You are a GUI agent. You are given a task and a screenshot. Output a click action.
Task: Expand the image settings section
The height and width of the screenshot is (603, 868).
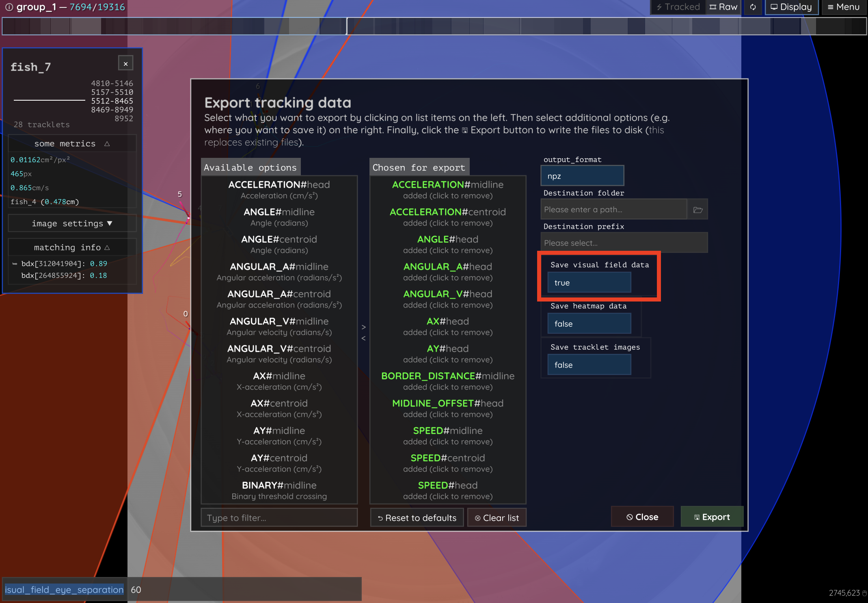point(72,224)
